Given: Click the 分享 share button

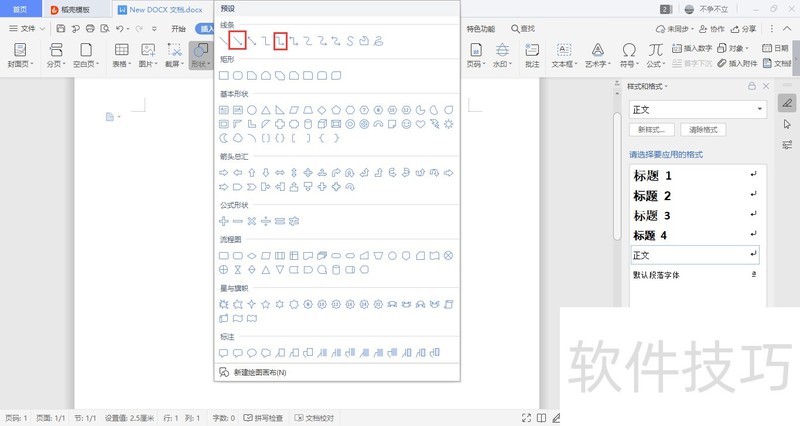Looking at the screenshot, I should 743,29.
